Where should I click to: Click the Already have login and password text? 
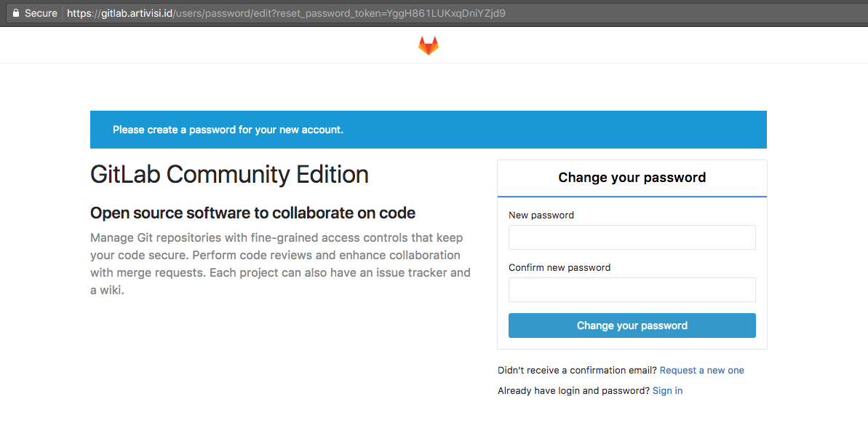pyautogui.click(x=573, y=390)
